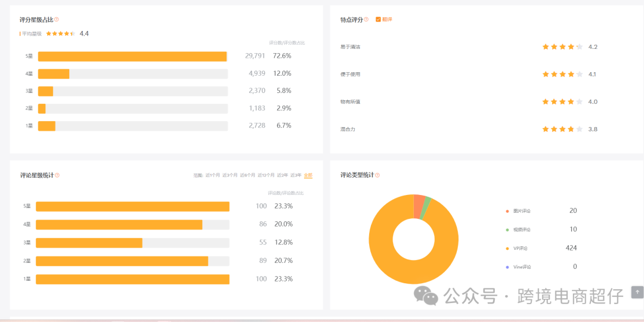Open help tooltip icon beside 评论星级统计
644x322 pixels.
click(57, 175)
